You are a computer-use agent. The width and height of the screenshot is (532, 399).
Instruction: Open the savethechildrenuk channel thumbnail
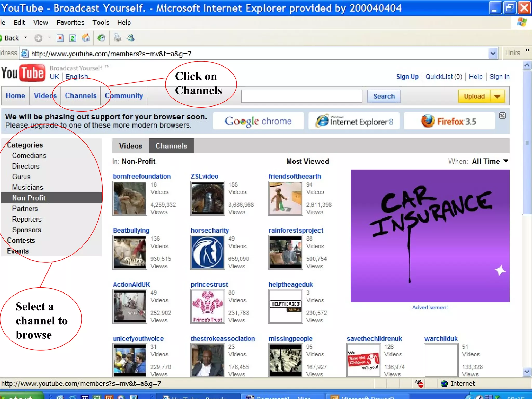[363, 361]
